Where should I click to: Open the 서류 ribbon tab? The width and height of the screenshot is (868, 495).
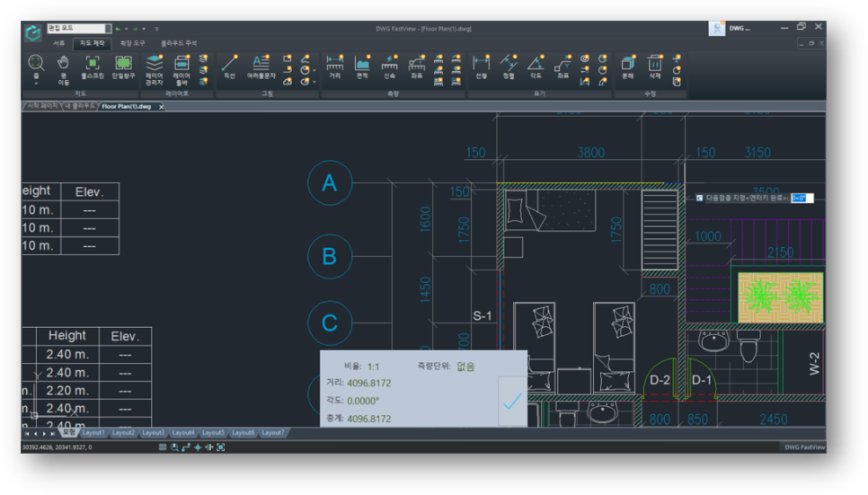pos(58,43)
